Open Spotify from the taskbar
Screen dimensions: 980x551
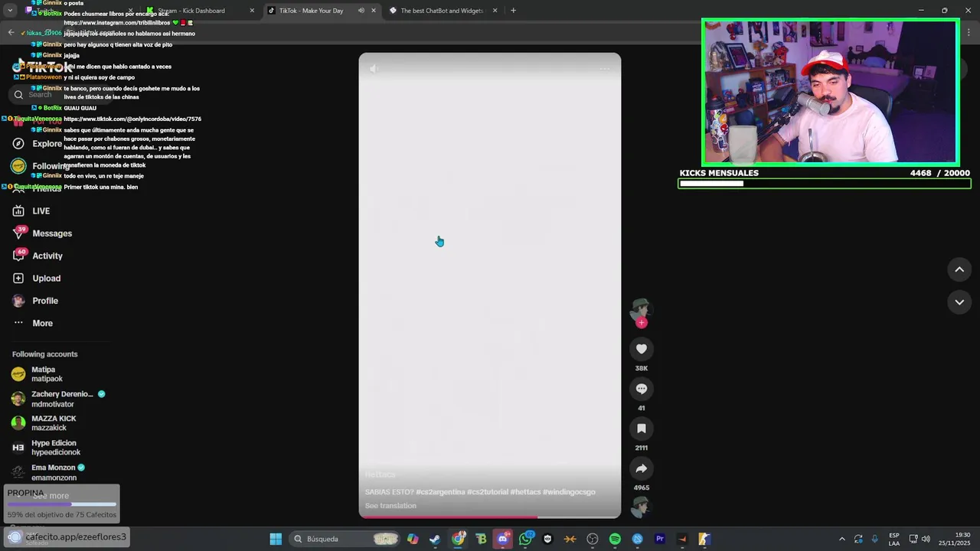click(615, 539)
